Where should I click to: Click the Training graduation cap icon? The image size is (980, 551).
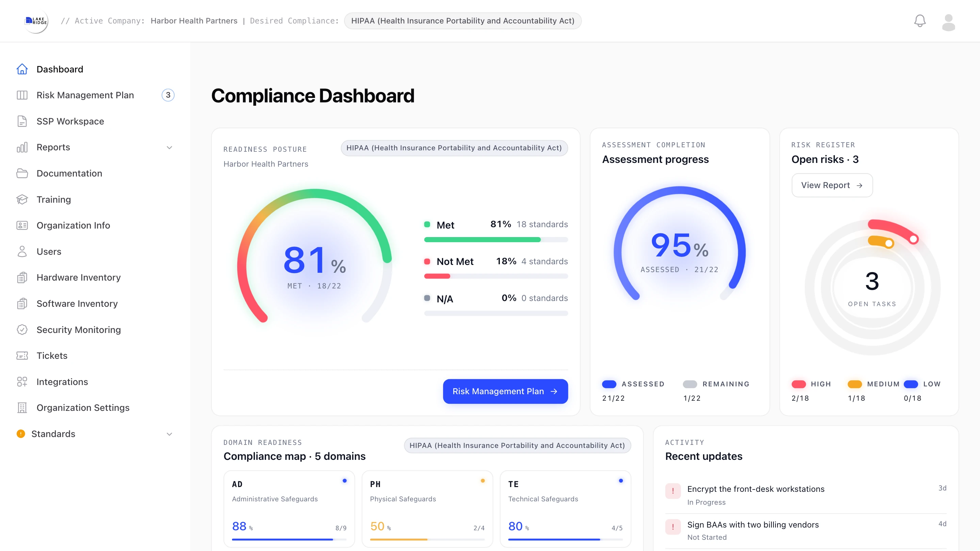click(22, 199)
